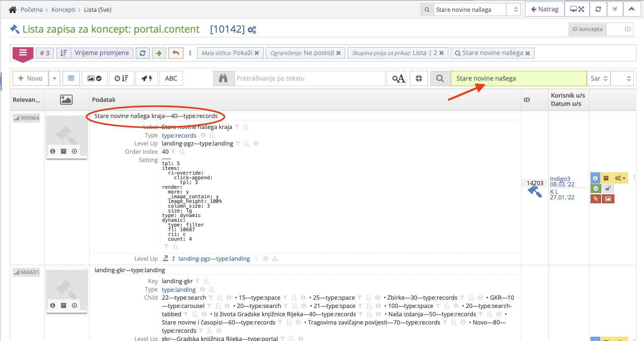Click the ABC toolbar button
Viewport: 644px width, 341px height.
click(x=171, y=78)
